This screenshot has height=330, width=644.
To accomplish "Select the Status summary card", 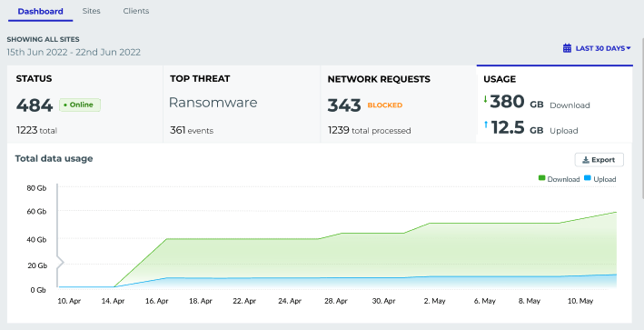I will click(x=85, y=104).
